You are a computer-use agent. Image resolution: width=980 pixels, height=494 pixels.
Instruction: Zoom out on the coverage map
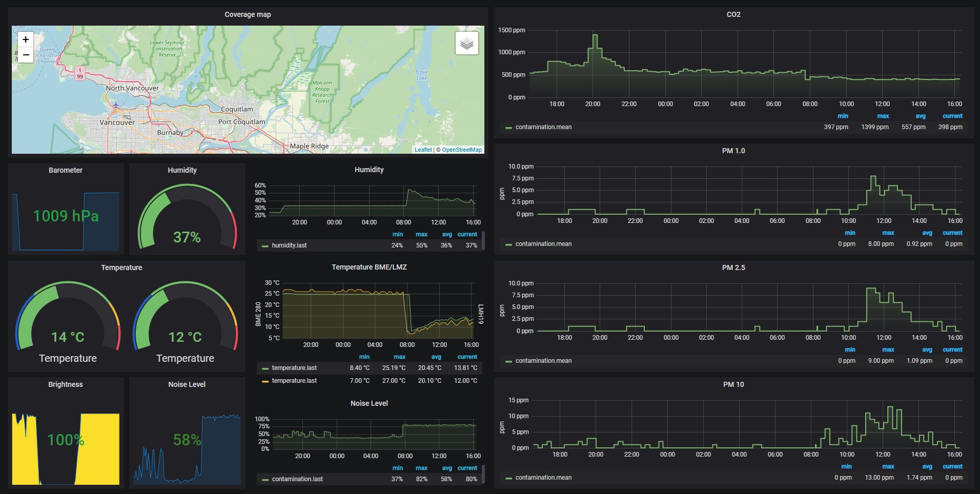coord(26,55)
